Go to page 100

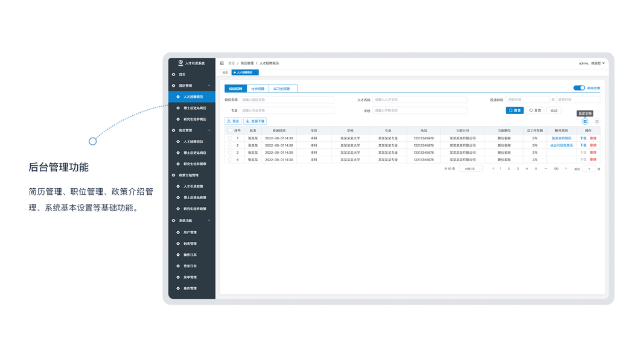556,169
